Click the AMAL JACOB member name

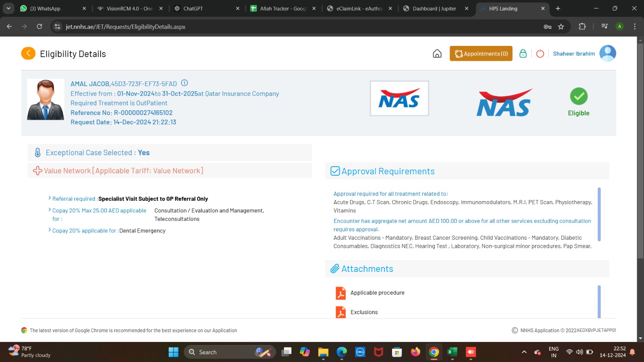pyautogui.click(x=90, y=84)
